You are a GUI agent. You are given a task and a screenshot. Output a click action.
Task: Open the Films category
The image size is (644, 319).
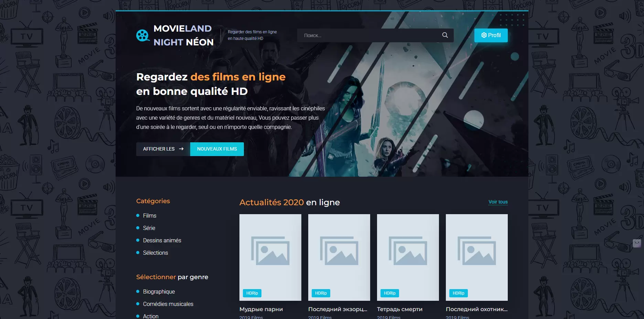150,216
